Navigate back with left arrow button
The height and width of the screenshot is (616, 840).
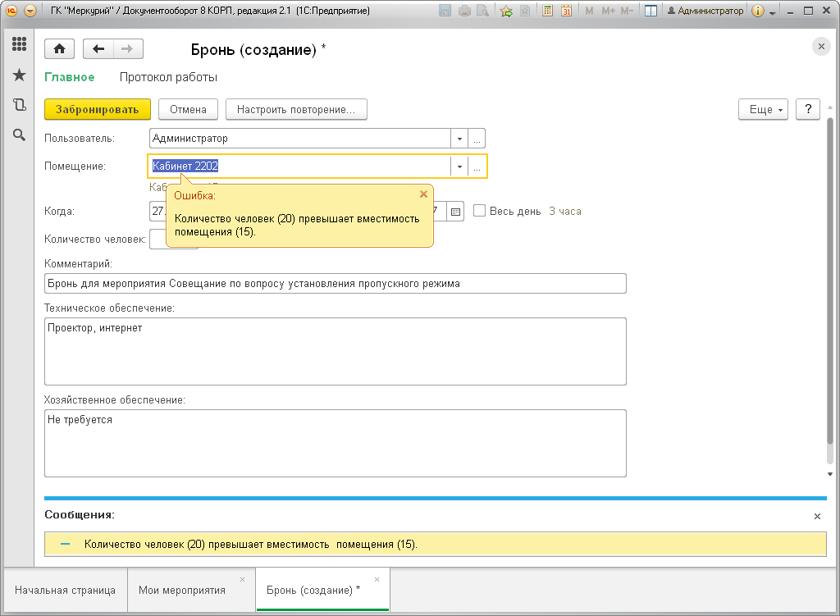98,49
